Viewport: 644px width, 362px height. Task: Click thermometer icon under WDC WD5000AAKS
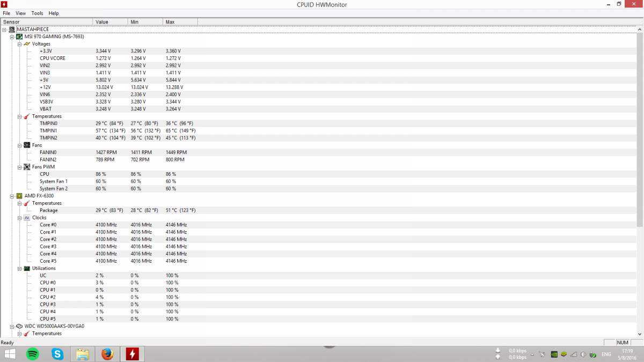[27, 334]
